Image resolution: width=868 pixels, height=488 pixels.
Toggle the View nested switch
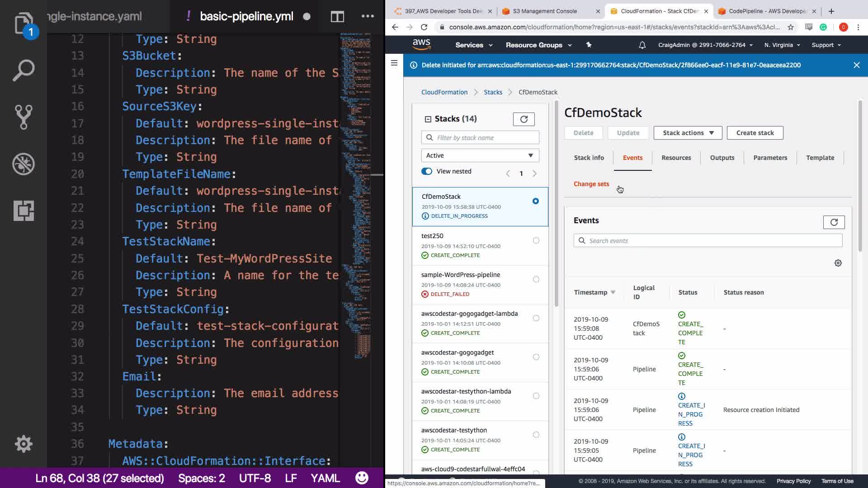tap(427, 171)
